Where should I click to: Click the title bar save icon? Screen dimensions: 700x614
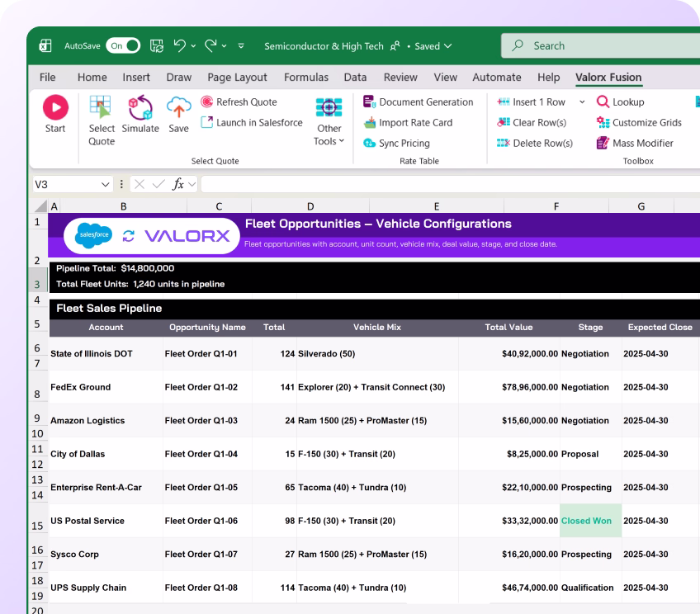[x=156, y=46]
